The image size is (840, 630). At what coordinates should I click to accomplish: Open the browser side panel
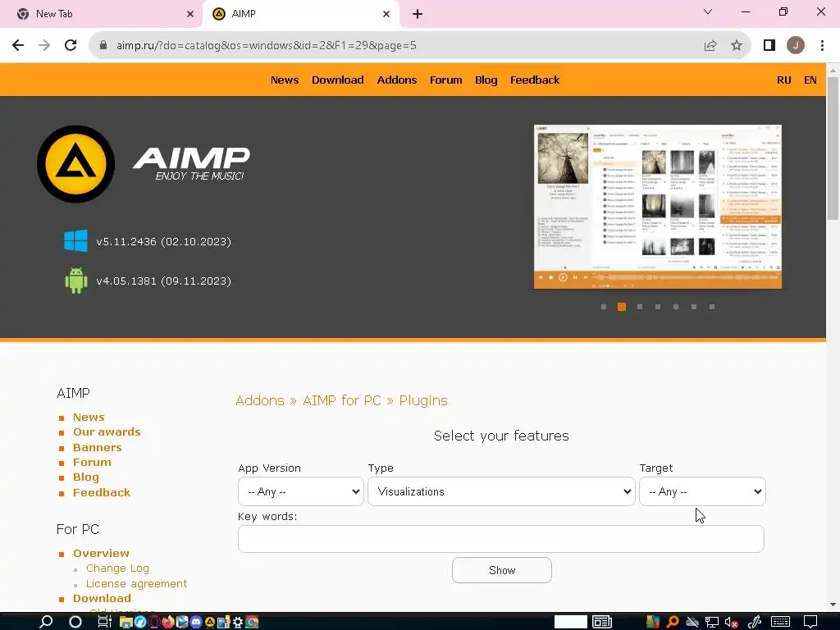pyautogui.click(x=769, y=46)
